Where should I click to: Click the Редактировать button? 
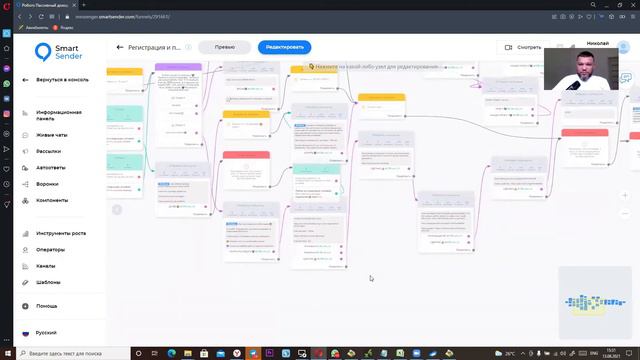coord(284,47)
